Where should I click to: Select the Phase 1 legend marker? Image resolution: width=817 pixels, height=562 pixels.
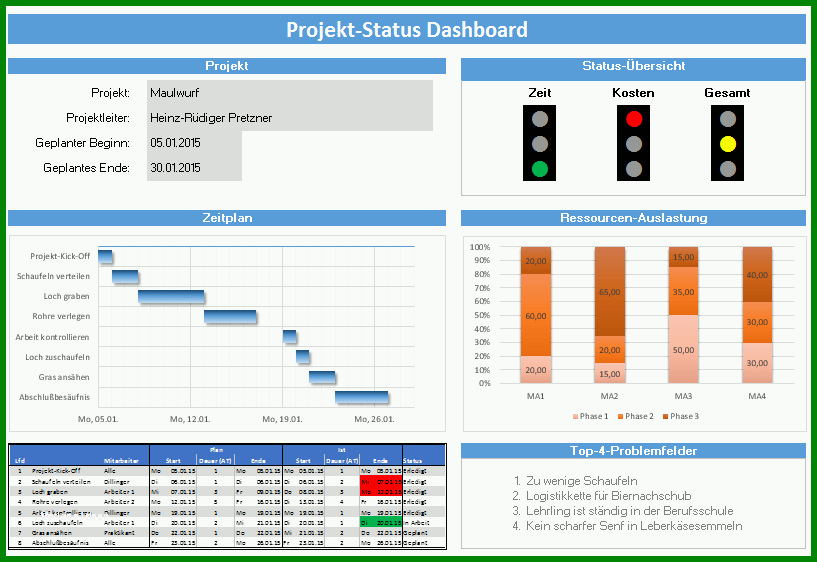click(x=575, y=416)
